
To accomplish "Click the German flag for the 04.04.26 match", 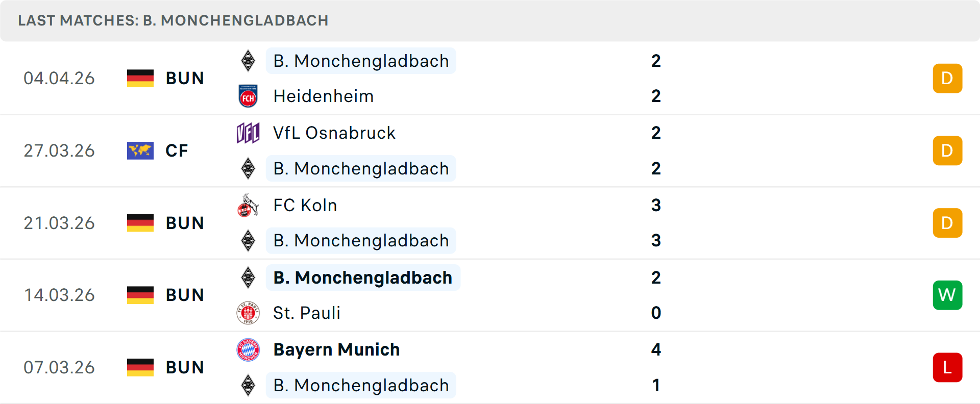I will (x=140, y=78).
